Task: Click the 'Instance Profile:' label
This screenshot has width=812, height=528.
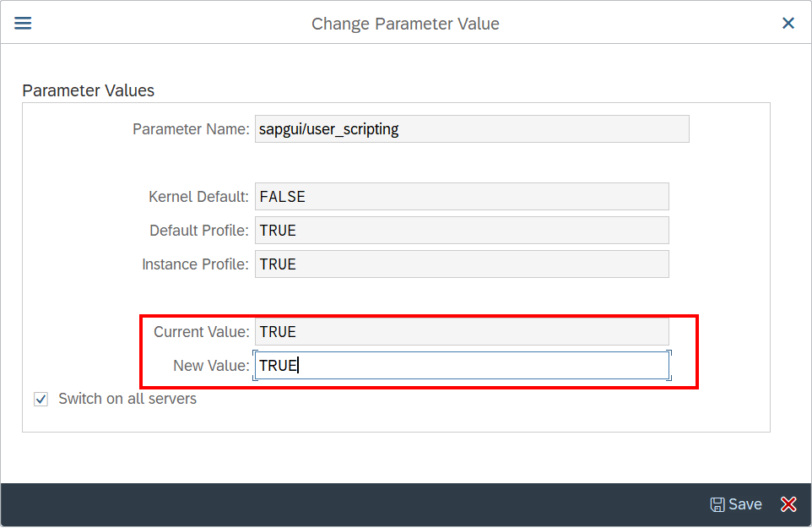Action: 195,264
